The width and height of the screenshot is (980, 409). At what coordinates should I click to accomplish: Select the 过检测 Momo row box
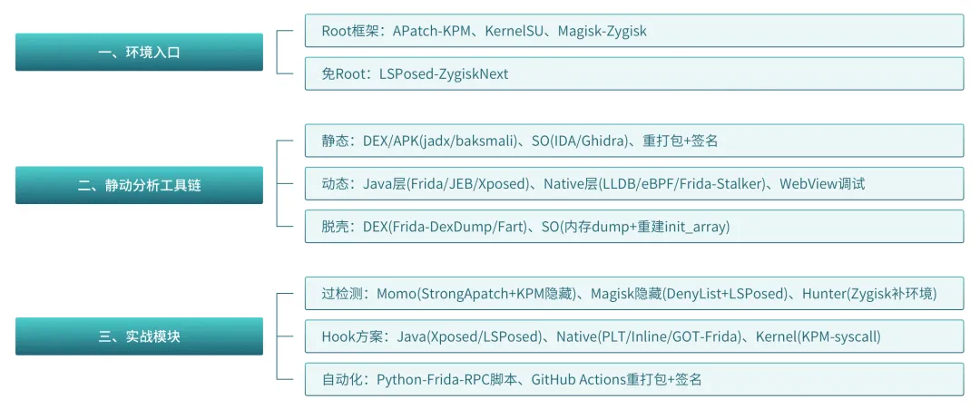(x=633, y=293)
